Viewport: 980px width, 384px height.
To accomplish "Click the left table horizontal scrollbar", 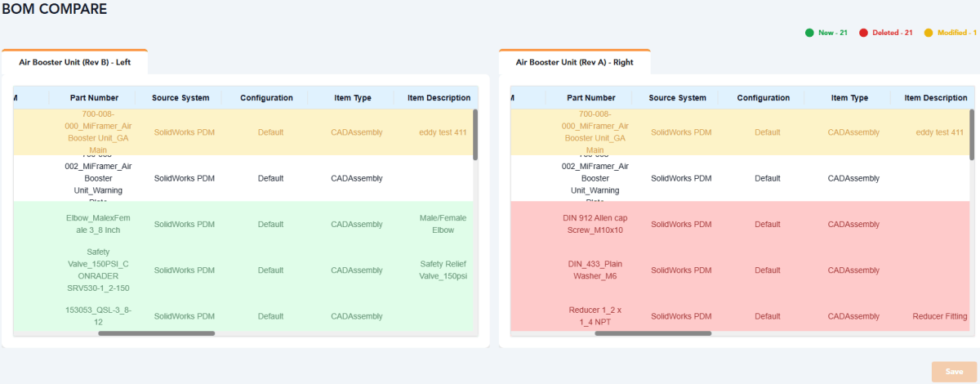I will point(156,333).
